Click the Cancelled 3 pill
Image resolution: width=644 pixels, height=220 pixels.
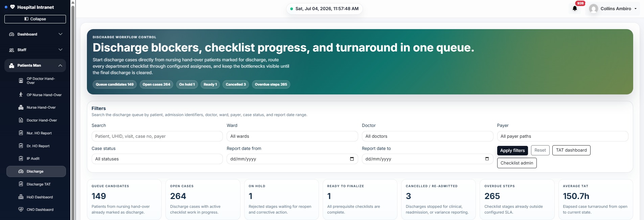pyautogui.click(x=236, y=84)
